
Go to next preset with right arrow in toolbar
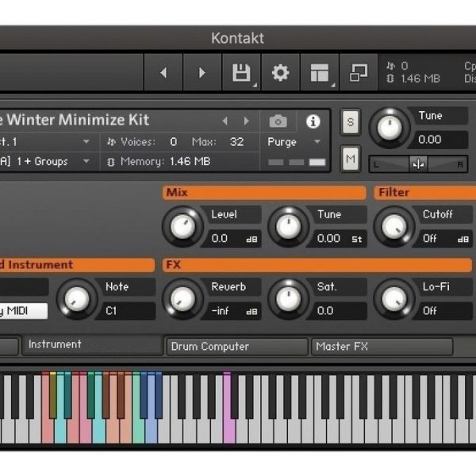point(202,73)
